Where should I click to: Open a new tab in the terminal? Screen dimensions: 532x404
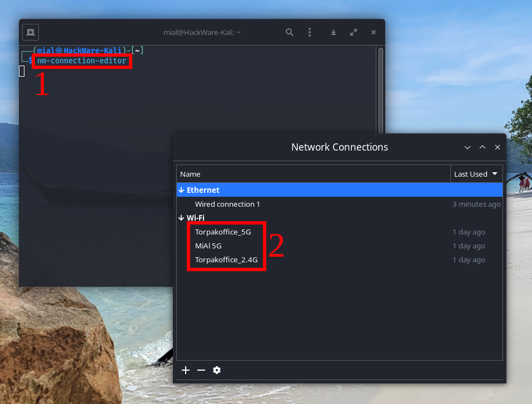click(30, 32)
